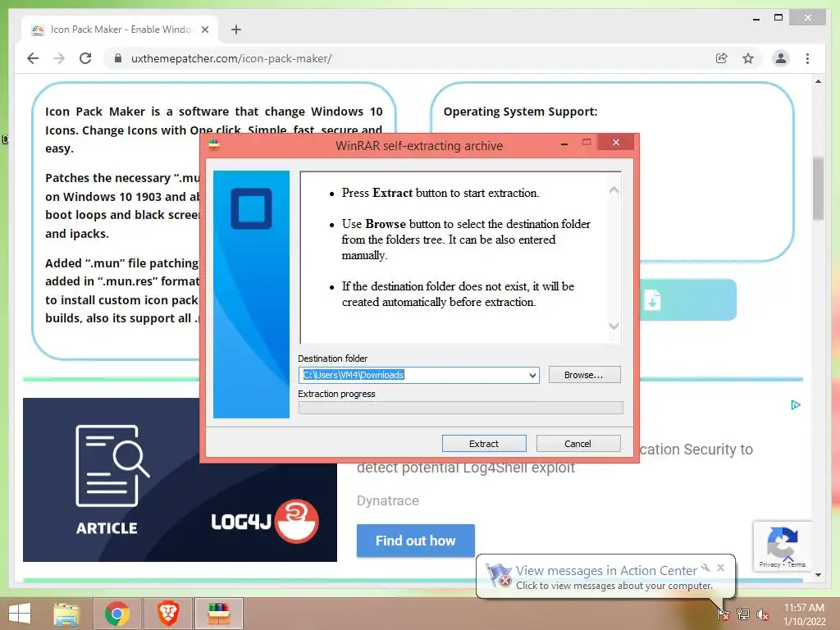Bookmark this page with the star
The image size is (840, 630).
tap(748, 58)
